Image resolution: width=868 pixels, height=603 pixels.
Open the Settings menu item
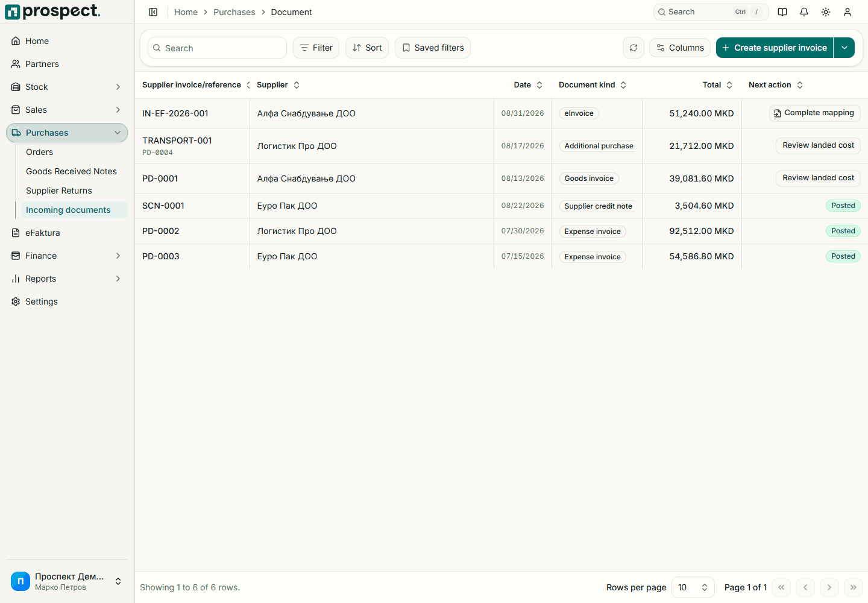(67, 301)
